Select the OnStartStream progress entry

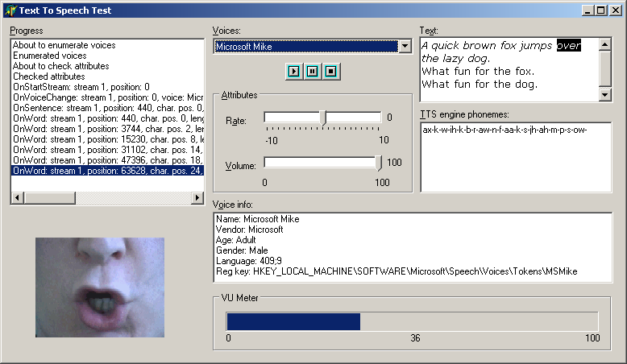click(81, 87)
